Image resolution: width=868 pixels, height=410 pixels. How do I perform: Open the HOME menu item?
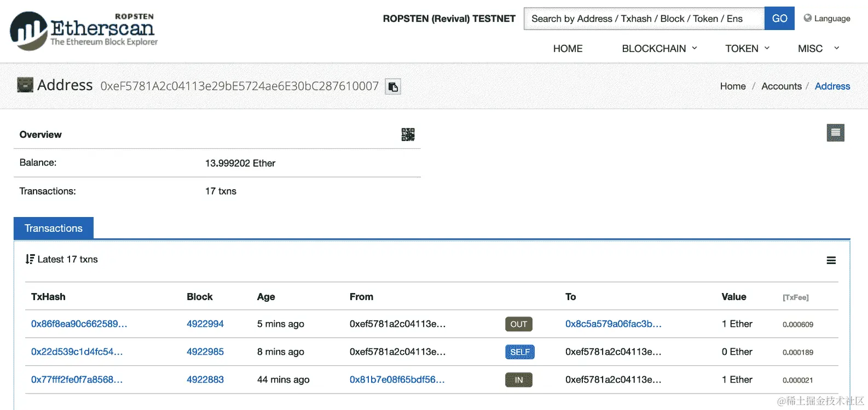[568, 49]
